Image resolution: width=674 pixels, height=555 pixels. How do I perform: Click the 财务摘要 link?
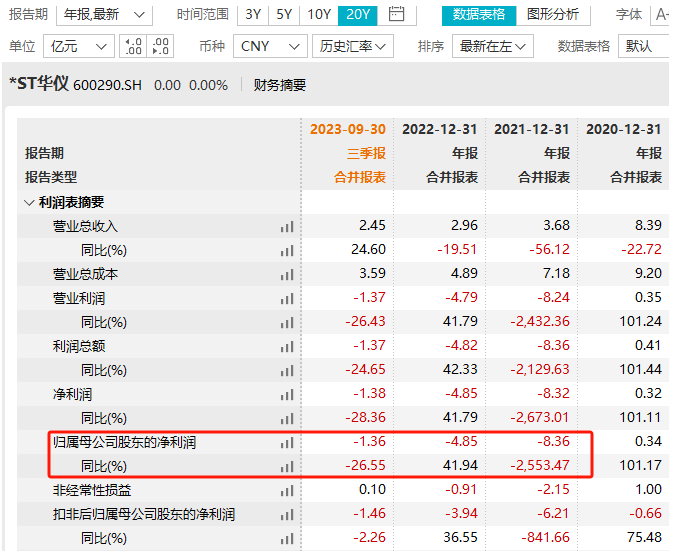280,85
